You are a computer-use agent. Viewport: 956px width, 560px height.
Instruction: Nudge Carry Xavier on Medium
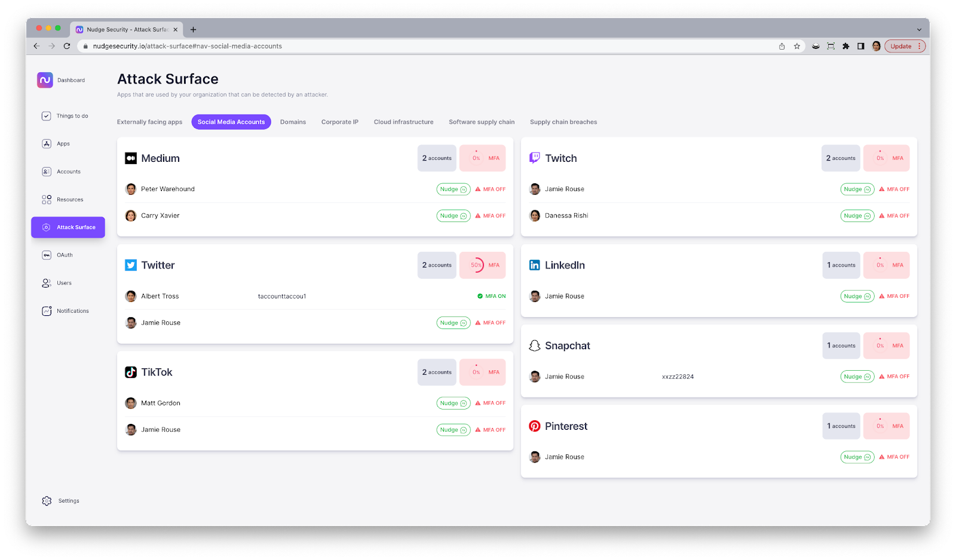point(454,216)
